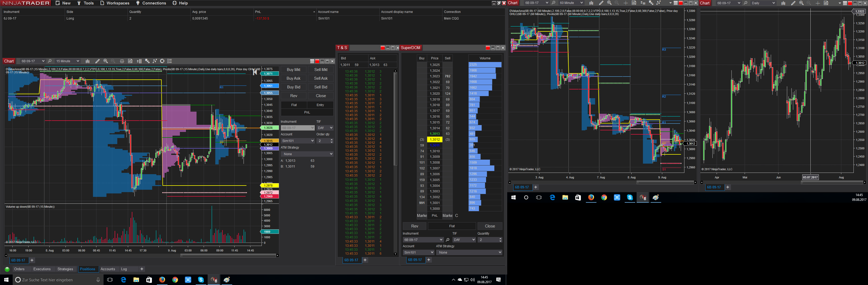Viewport: 868px width, 285px height.
Task: Open the list icon in 15 Minute chart toolbar
Action: click(170, 61)
